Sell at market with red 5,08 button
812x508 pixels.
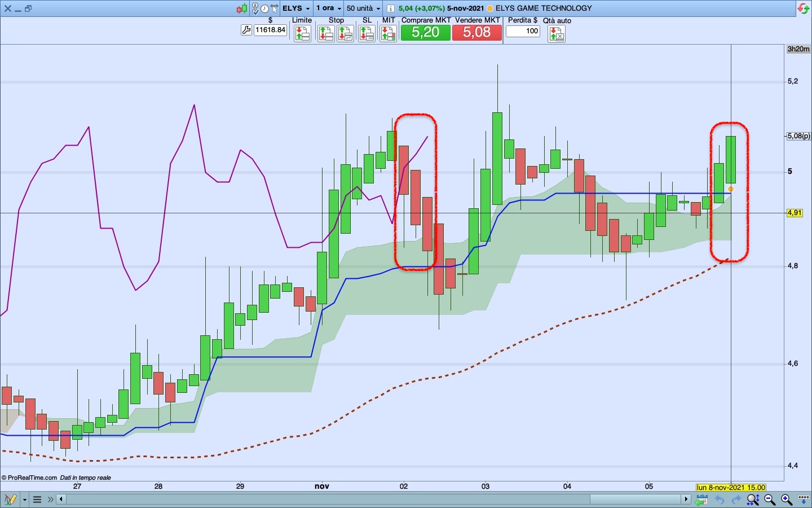(x=477, y=32)
